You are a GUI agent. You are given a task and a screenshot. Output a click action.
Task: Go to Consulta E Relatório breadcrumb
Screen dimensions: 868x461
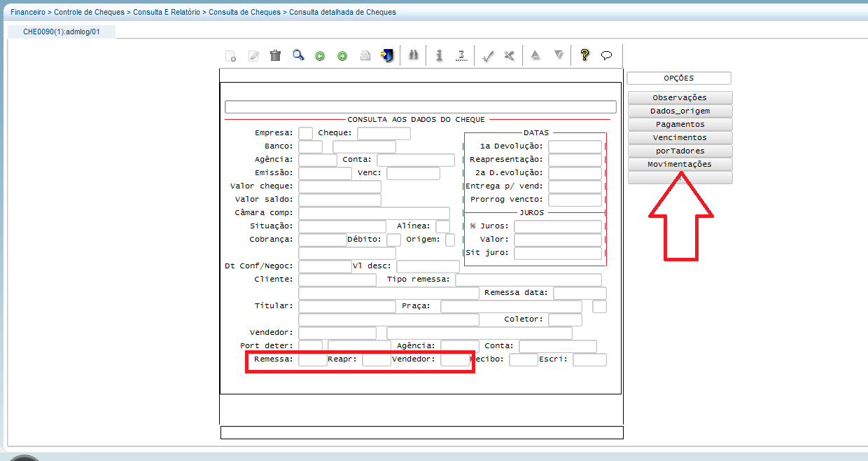167,12
